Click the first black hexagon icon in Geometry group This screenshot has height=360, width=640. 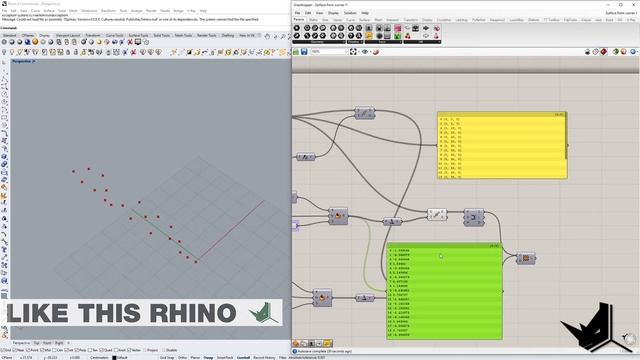point(297,28)
